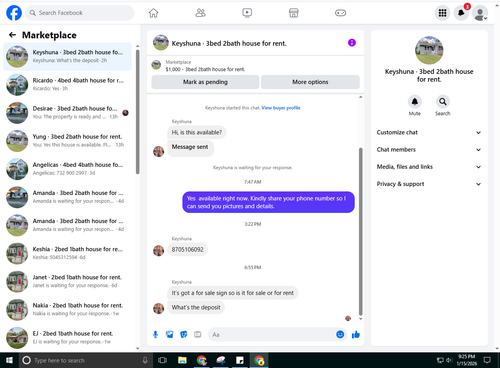Open Keshia 2bed 1bath conversation
The image size is (500, 368).
click(68, 253)
